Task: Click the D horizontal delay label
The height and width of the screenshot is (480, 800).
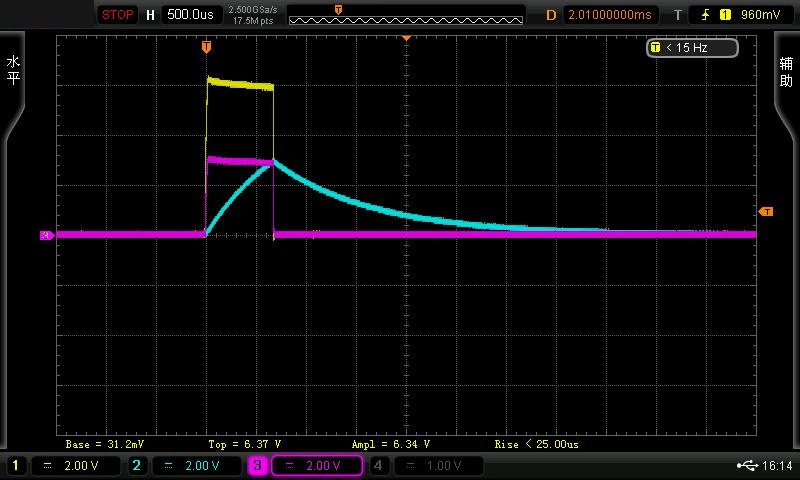Action: coord(551,15)
